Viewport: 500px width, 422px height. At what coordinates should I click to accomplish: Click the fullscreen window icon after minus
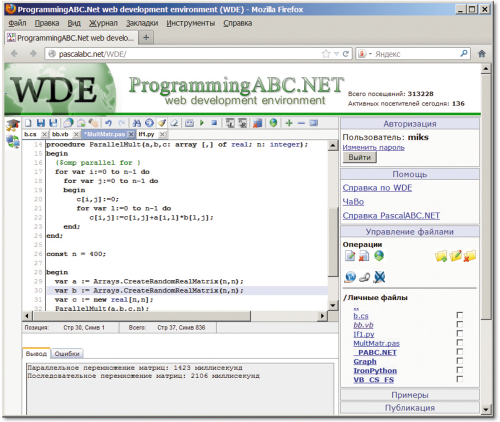[x=314, y=123]
